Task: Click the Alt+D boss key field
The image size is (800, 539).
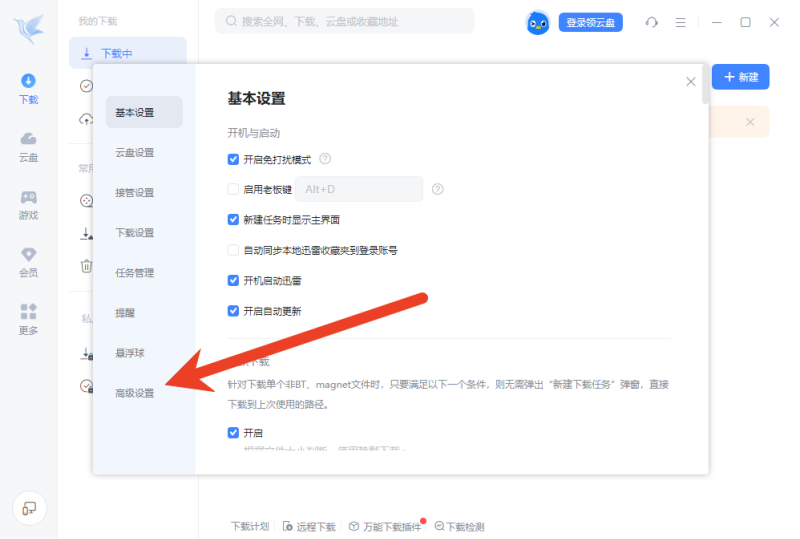Action: (x=359, y=189)
